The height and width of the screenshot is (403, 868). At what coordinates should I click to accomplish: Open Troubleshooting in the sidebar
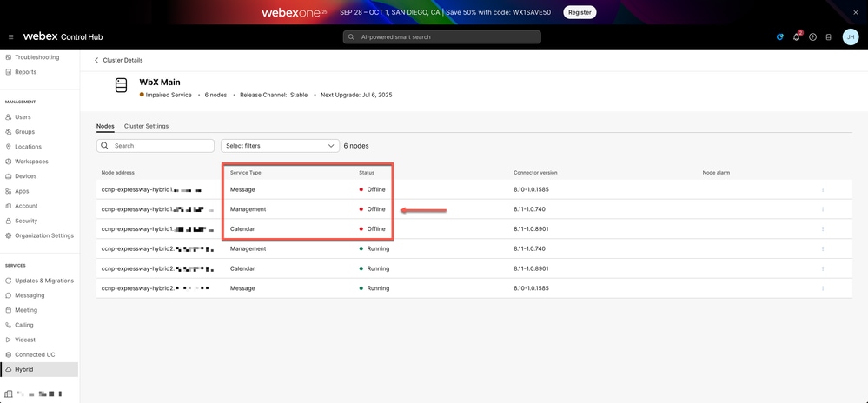36,57
